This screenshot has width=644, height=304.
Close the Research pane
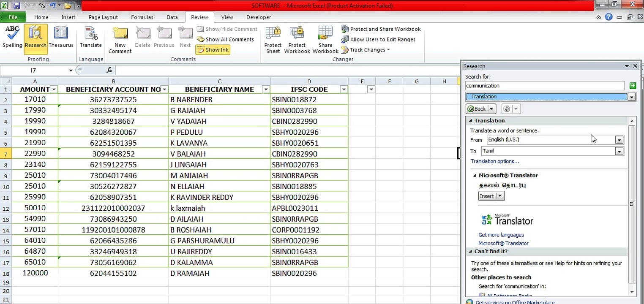635,66
